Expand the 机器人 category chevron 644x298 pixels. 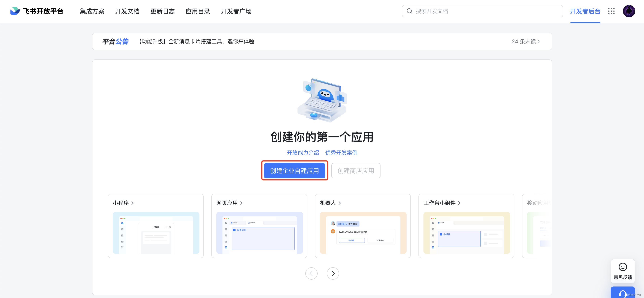pos(340,203)
